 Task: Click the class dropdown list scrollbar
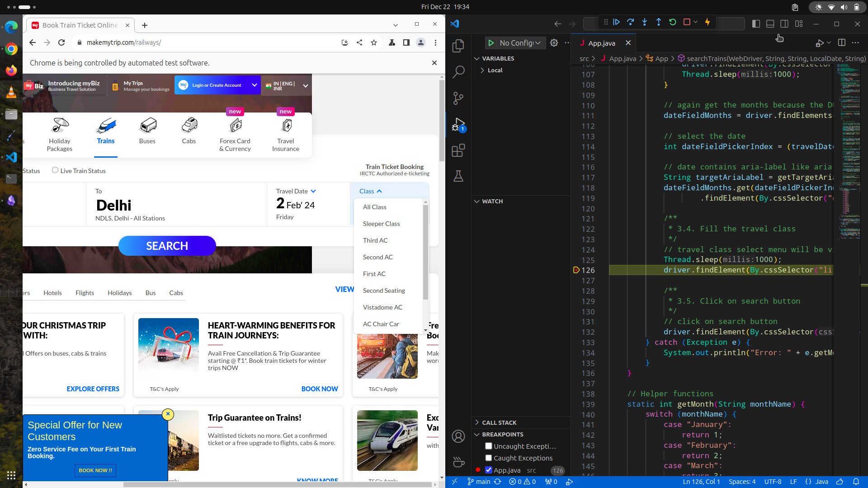pyautogui.click(x=425, y=253)
